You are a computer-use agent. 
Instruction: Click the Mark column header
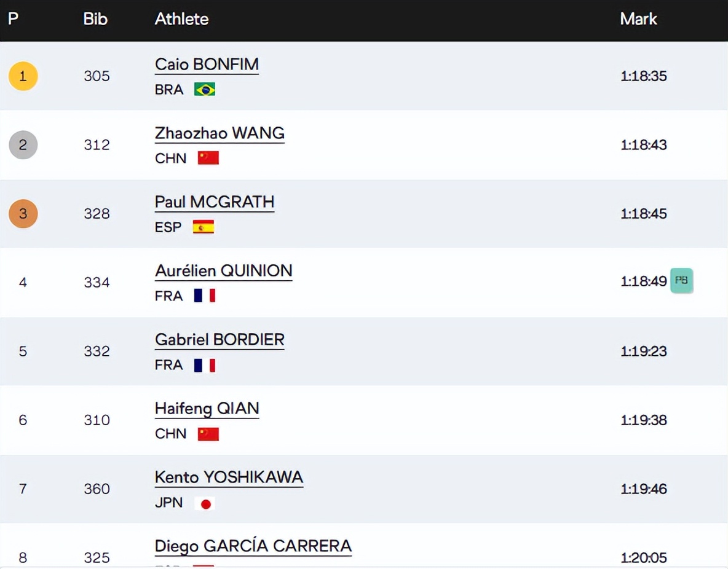click(638, 19)
